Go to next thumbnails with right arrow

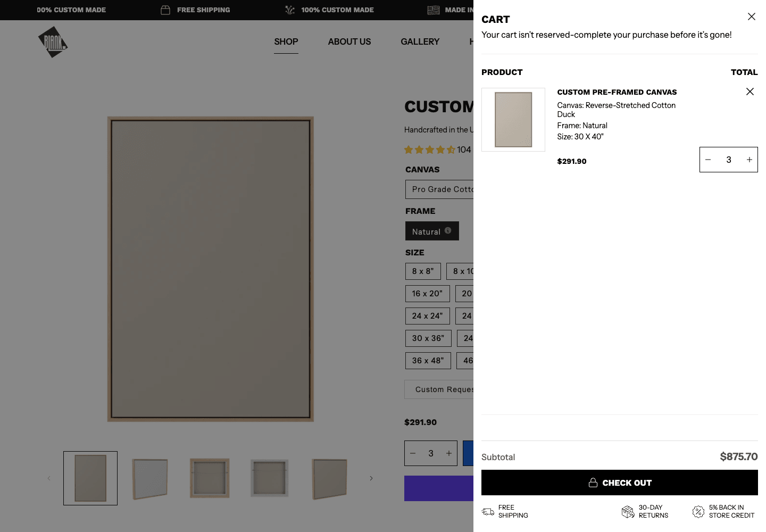371,478
